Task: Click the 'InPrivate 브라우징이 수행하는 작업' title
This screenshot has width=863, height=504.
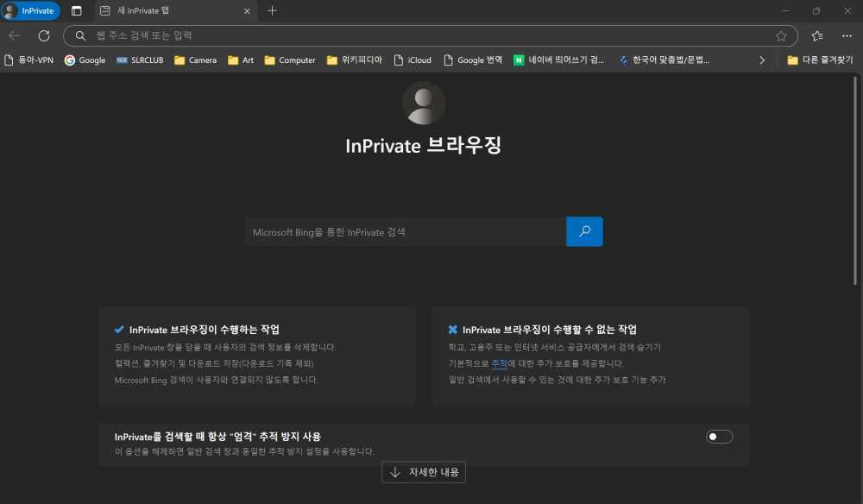Action: point(205,330)
